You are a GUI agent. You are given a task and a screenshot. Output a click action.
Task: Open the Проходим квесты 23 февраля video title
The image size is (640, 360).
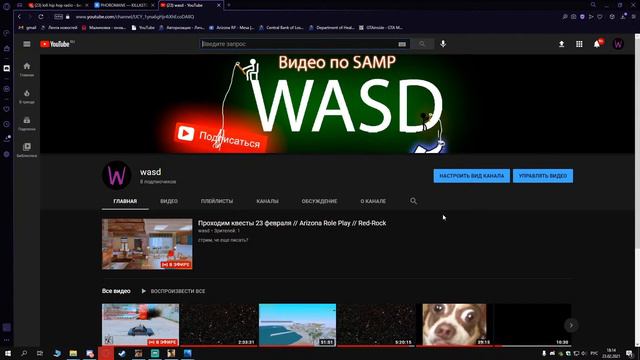(x=292, y=223)
